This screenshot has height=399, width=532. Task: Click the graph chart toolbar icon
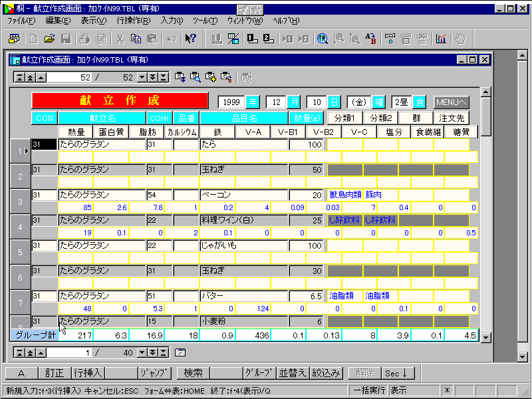441,39
